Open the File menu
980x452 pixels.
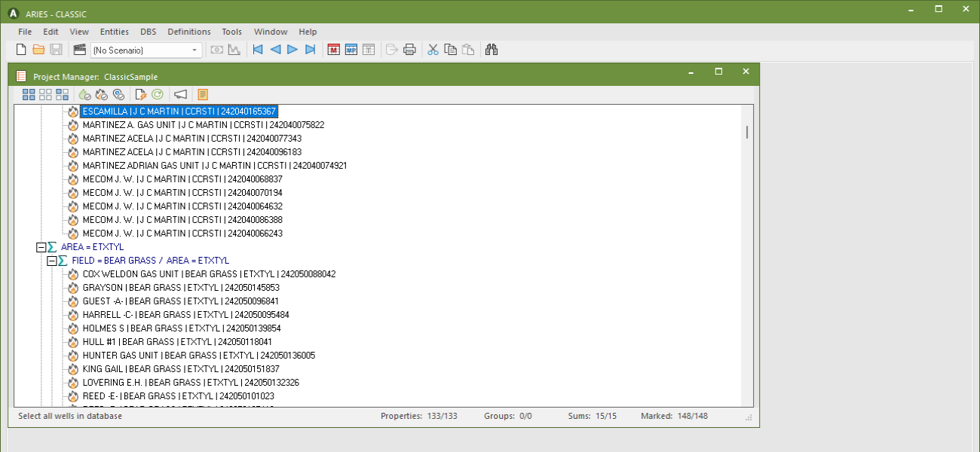click(25, 32)
